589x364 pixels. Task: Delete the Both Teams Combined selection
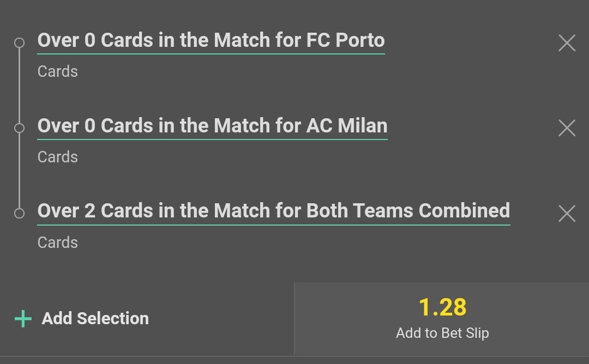pyautogui.click(x=567, y=214)
